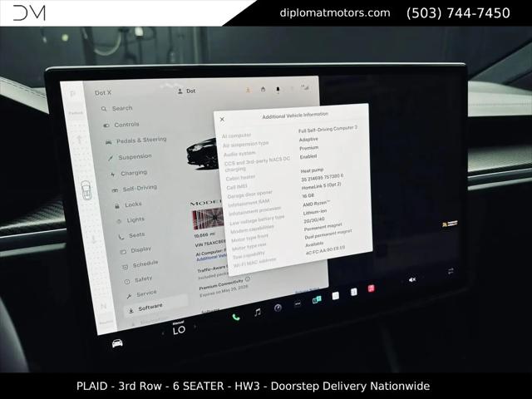Image resolution: width=532 pixels, height=399 pixels.
Task: Open the red app icon in the dock
Action: pos(371,288)
